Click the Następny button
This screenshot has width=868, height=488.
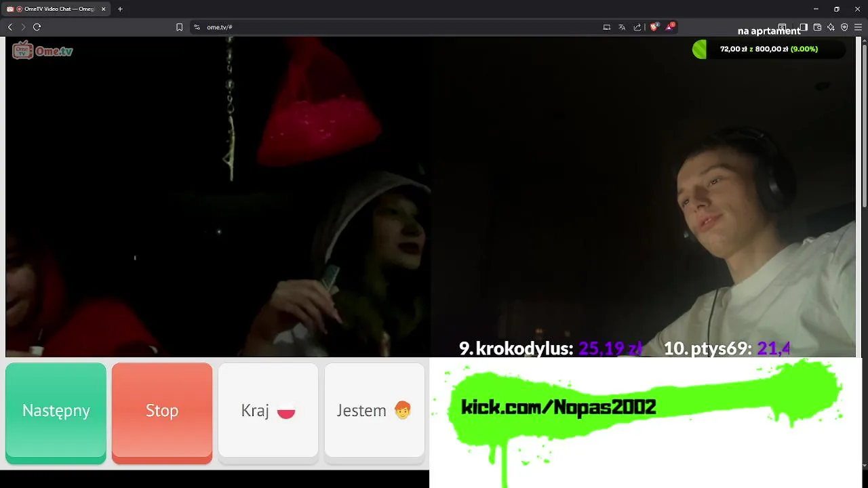point(56,412)
